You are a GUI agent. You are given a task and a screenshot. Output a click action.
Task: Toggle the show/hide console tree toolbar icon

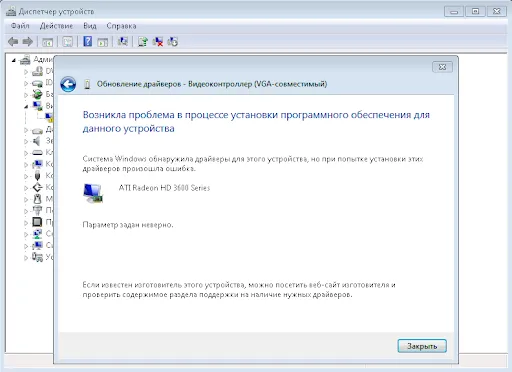coord(47,42)
